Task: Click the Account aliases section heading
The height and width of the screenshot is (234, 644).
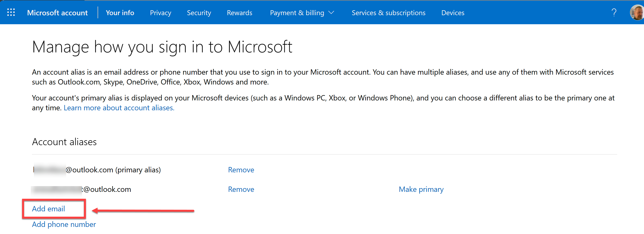Action: coord(64,141)
